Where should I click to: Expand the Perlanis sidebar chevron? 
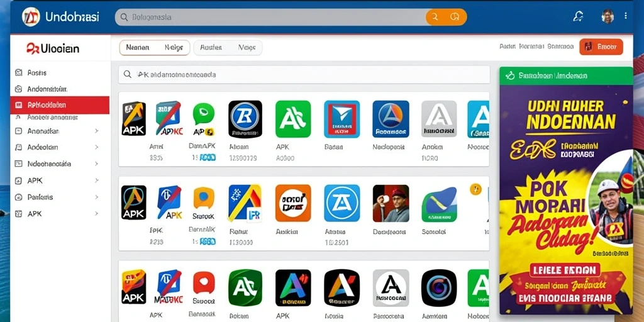tap(96, 197)
